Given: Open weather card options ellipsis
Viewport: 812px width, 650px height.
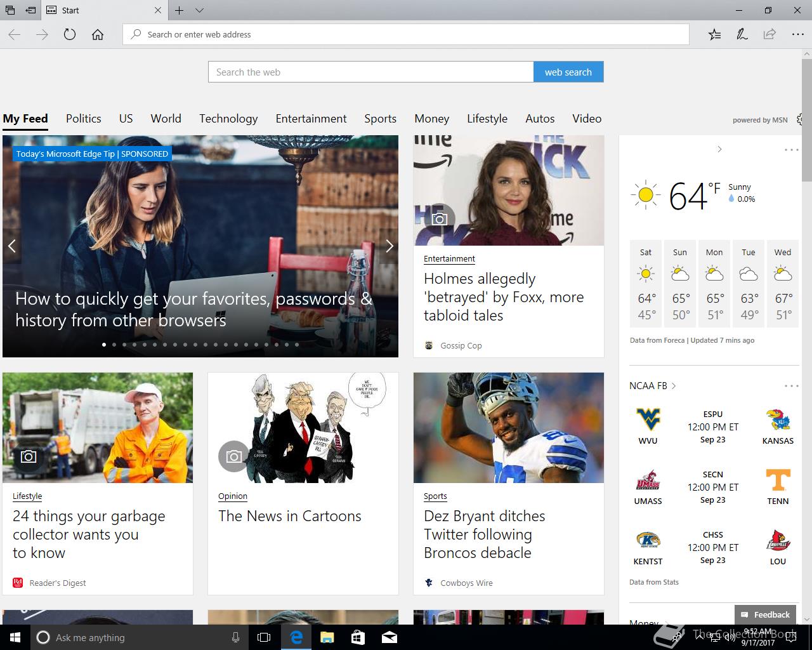Looking at the screenshot, I should (x=791, y=150).
